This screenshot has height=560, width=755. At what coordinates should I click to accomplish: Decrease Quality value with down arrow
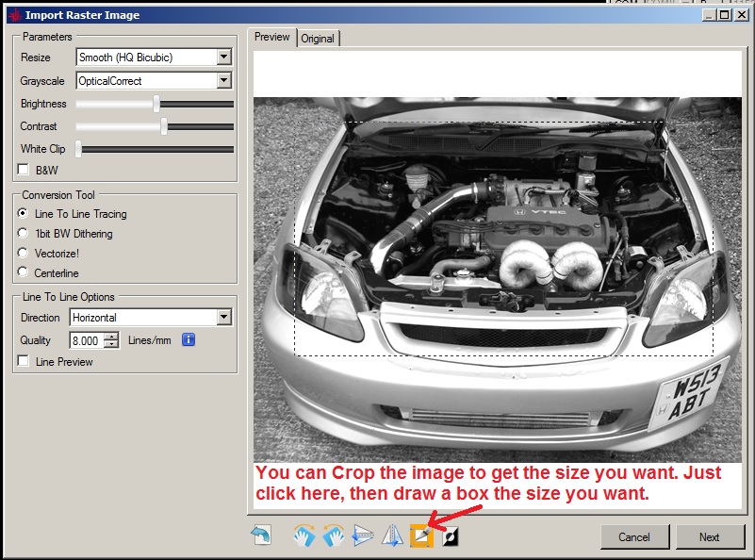point(111,344)
